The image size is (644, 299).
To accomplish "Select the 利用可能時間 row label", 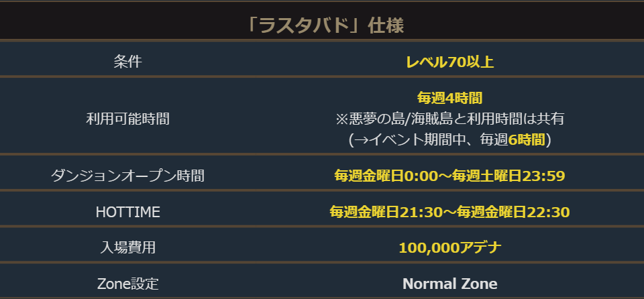I will click(127, 119).
